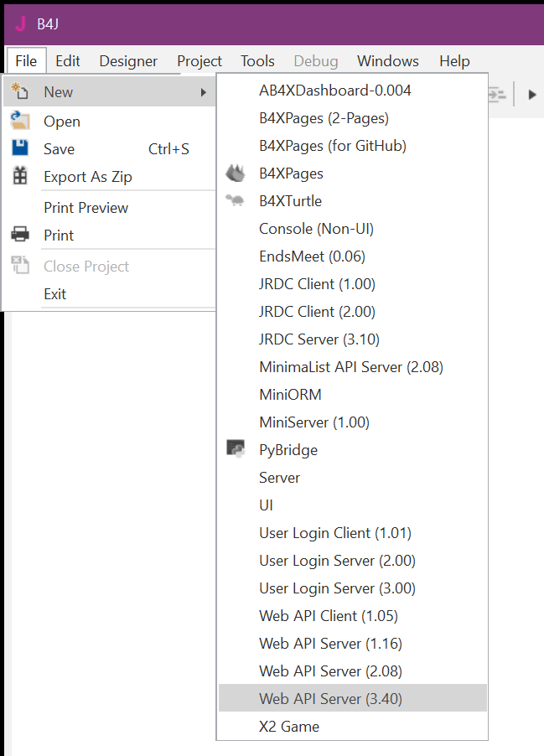Open the Project menu
The width and height of the screenshot is (544, 756).
pos(199,60)
